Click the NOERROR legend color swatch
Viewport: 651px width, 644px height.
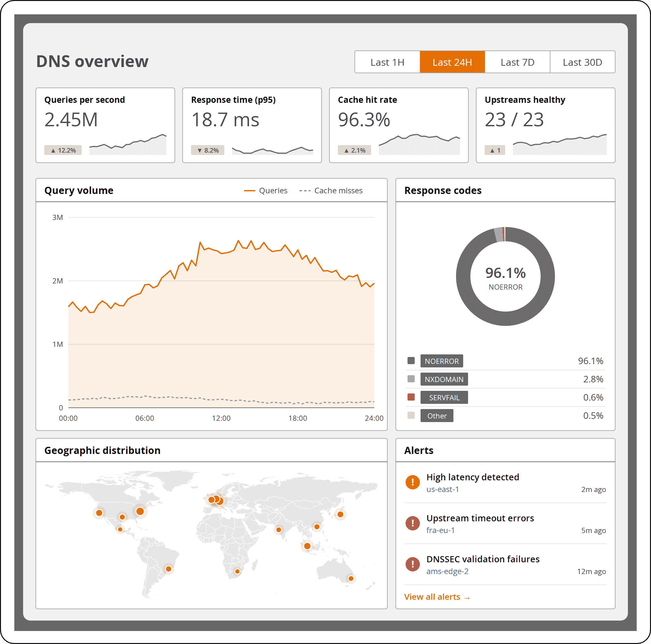[x=411, y=360]
